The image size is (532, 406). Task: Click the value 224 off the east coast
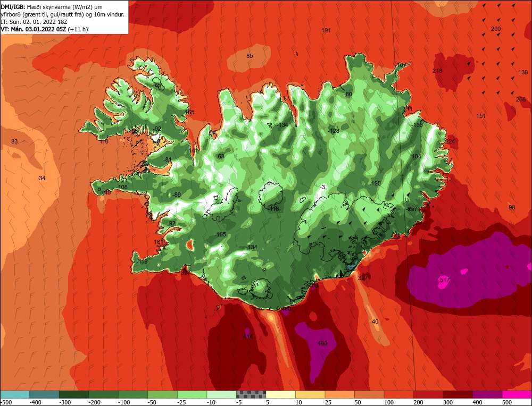coord(450,141)
